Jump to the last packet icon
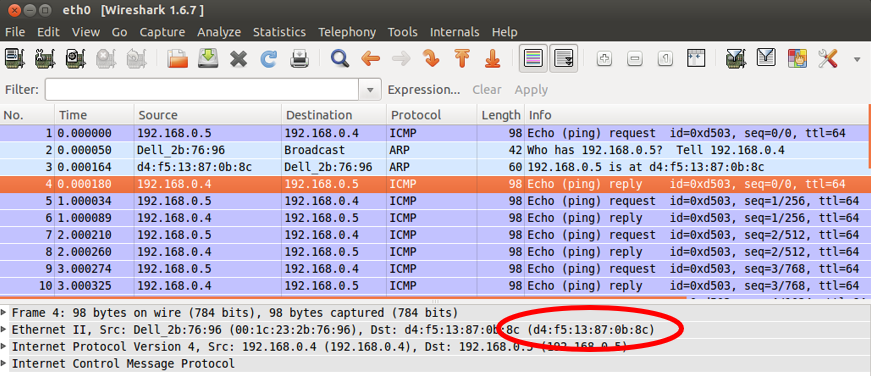This screenshot has width=871, height=376. click(492, 58)
